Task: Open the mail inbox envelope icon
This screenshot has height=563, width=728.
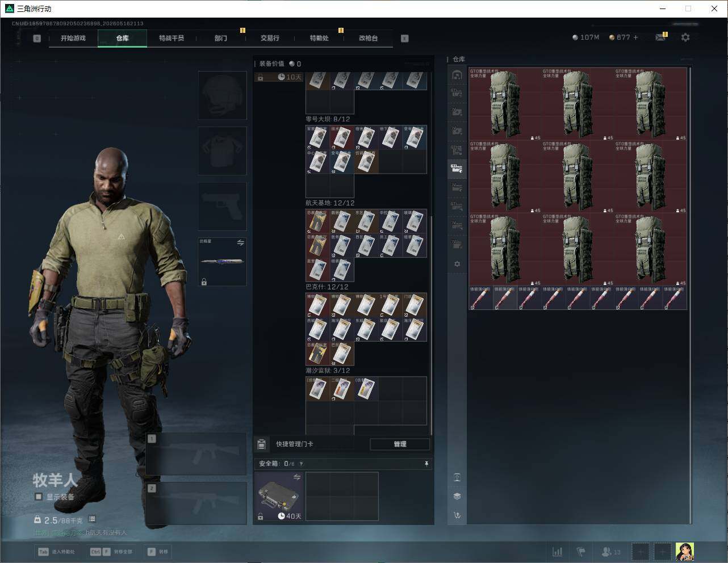Action: click(x=660, y=37)
